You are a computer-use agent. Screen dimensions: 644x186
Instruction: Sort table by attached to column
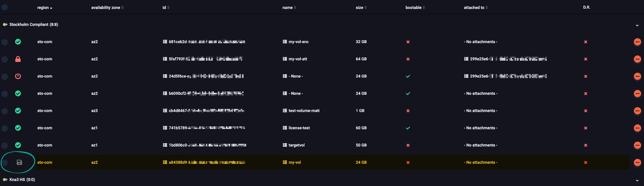tap(476, 8)
